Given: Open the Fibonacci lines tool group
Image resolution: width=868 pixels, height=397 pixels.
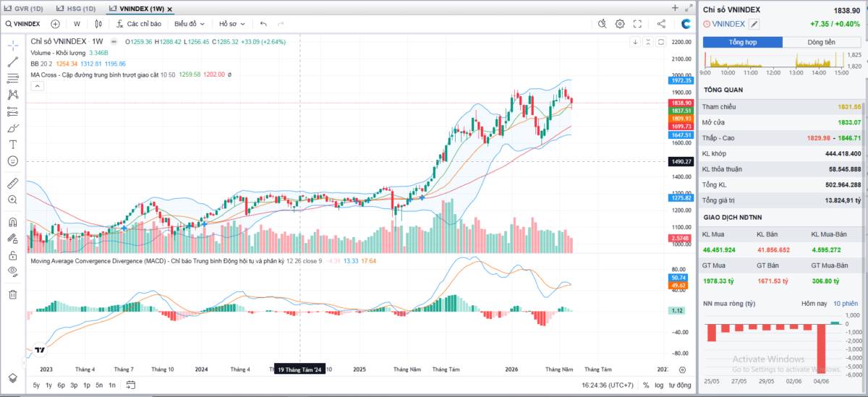Looking at the screenshot, I should 12,78.
